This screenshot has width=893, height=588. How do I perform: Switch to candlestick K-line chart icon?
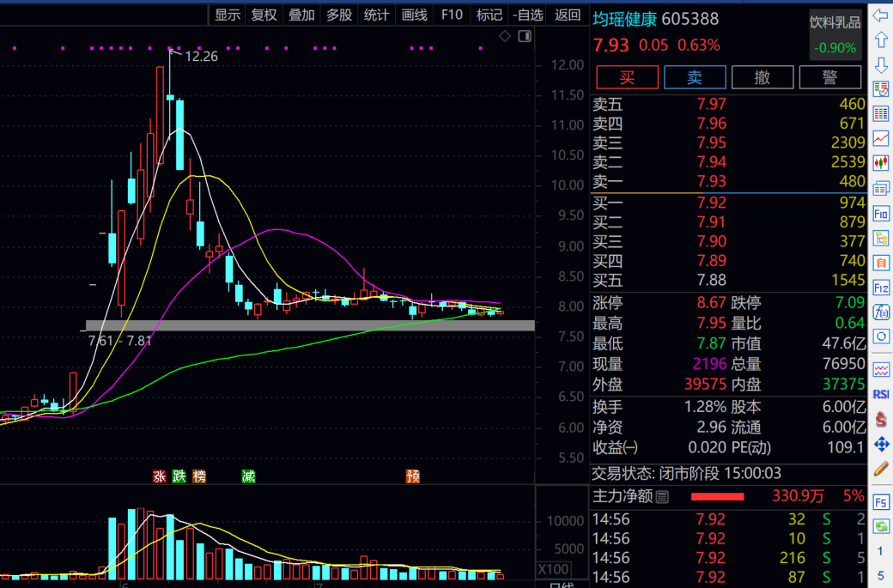(x=880, y=163)
